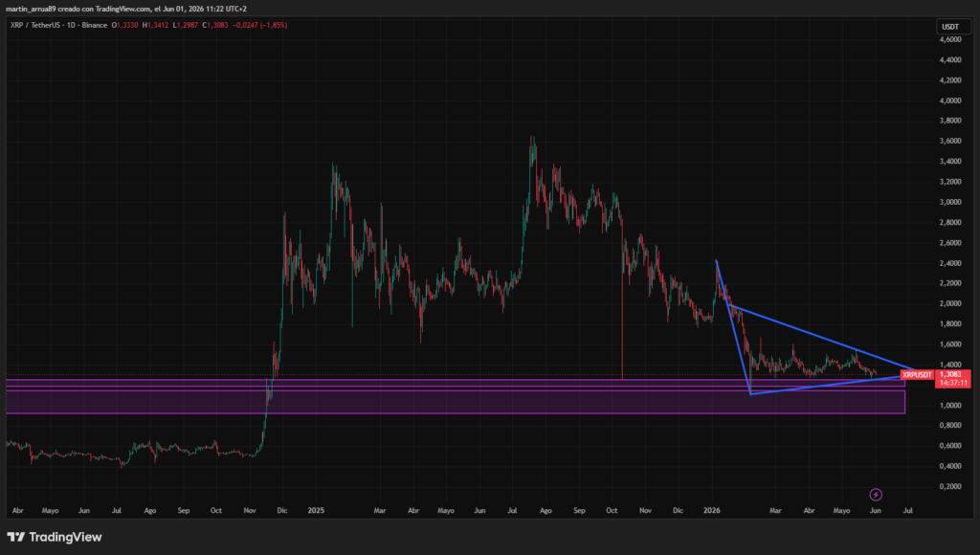
Task: Click the 0,8000 price axis label
Action: point(950,425)
